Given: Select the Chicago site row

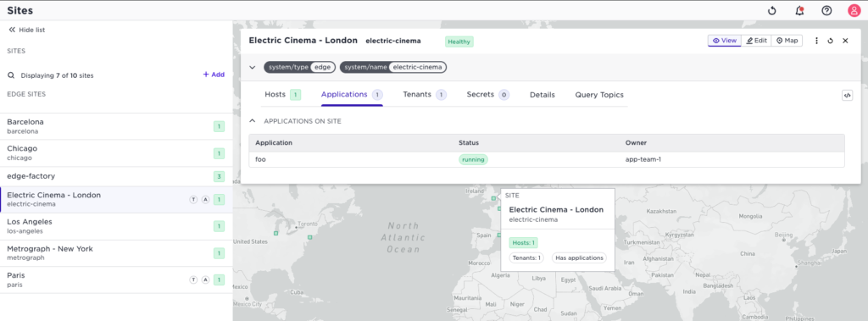Looking at the screenshot, I should tap(116, 153).
